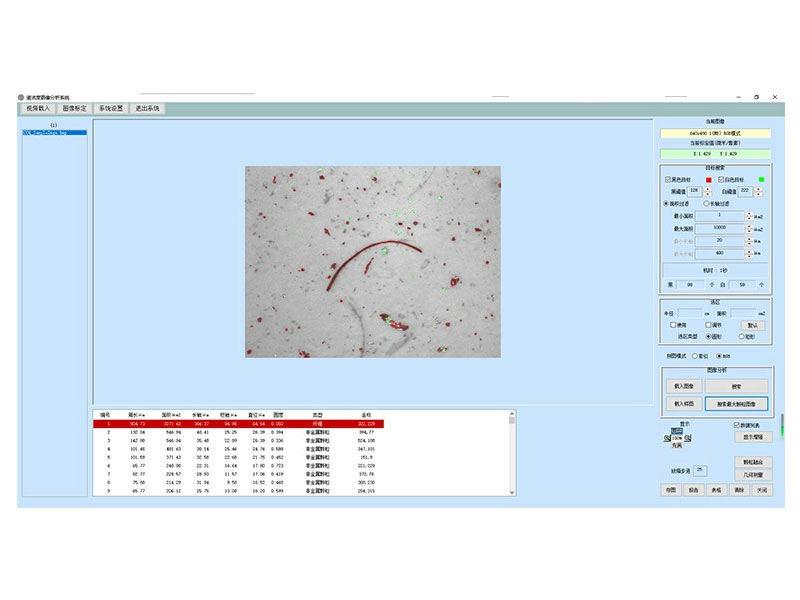This screenshot has height=600, width=800.
Task: Click the red black-target color swatch
Action: pos(708,179)
